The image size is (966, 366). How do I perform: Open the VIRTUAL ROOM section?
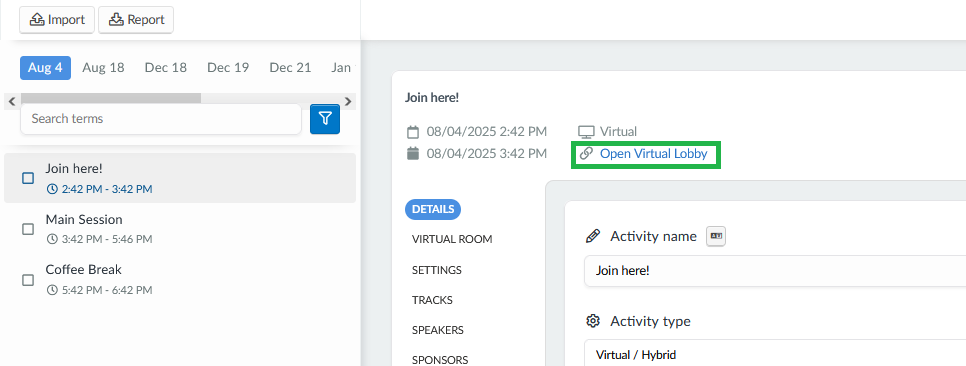(x=452, y=239)
